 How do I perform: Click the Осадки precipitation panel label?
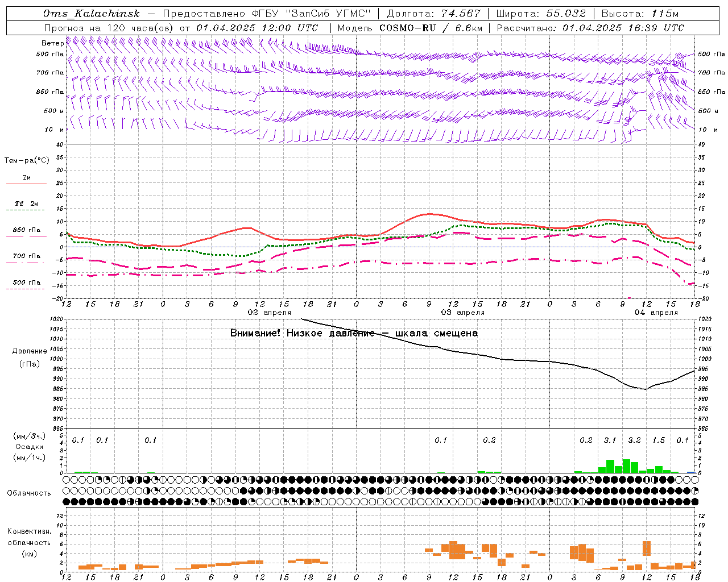(x=30, y=447)
